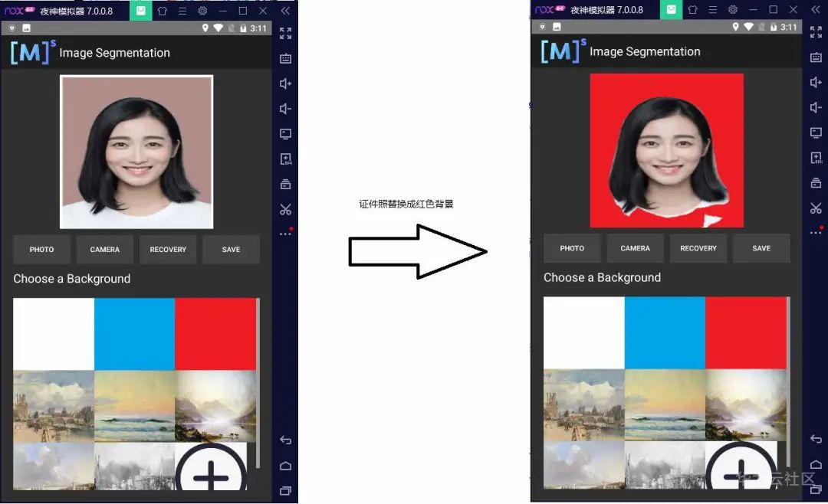
Task: Click fullscreen icon in left Nox sidebar
Action: pos(286,33)
